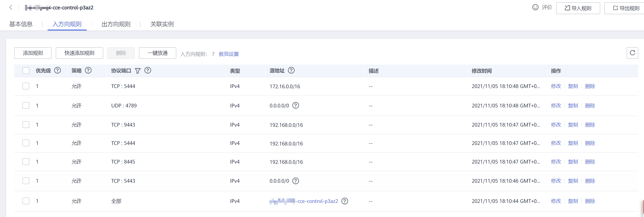Click the 添加规则 button
The height and width of the screenshot is (217, 644).
click(33, 53)
